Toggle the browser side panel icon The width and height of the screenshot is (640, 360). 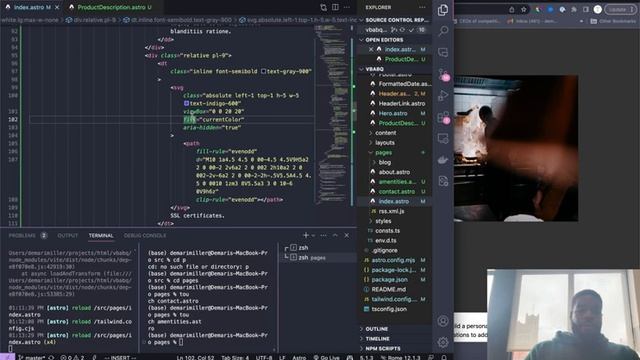tap(585, 9)
